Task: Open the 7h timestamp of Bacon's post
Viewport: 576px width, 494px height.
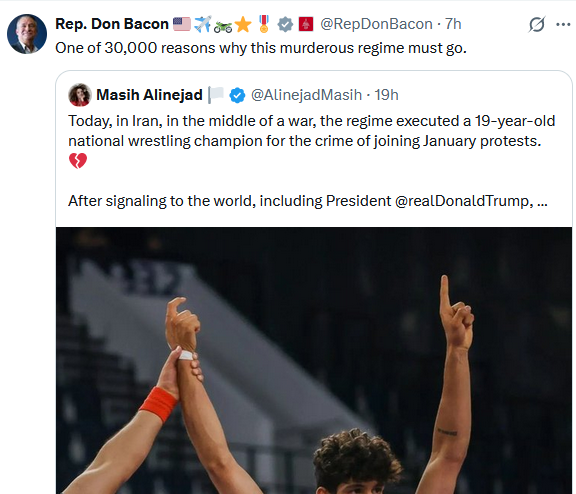Action: click(453, 24)
